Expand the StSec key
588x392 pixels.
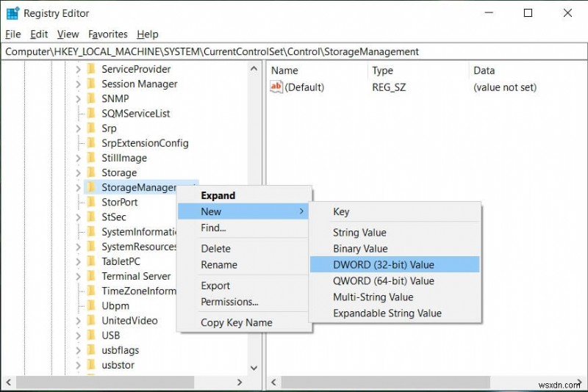[x=78, y=217]
